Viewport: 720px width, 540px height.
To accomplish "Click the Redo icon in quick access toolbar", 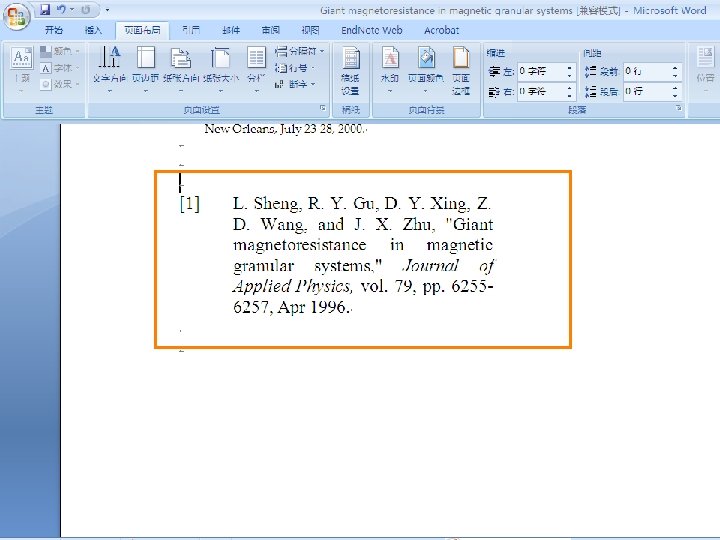I will coord(85,9).
